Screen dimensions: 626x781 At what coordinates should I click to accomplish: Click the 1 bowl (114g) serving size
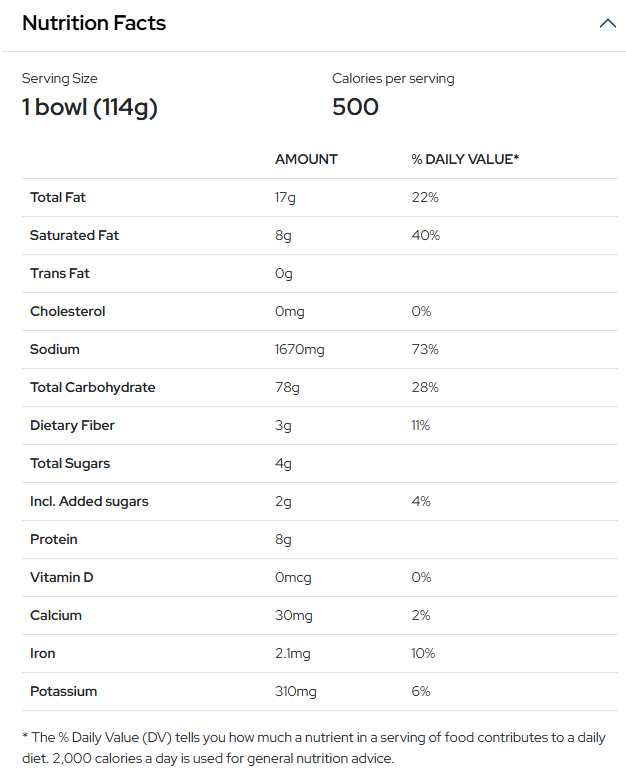click(x=90, y=107)
